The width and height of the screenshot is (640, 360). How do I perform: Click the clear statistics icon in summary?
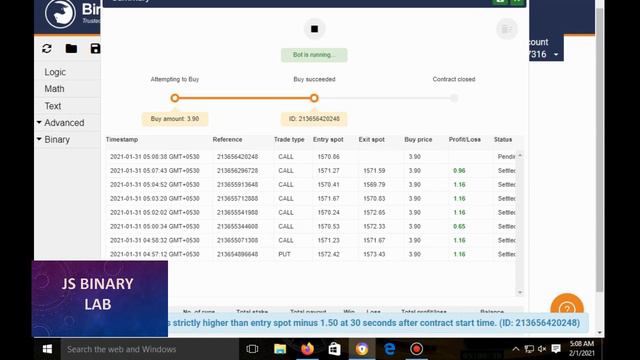507,29
